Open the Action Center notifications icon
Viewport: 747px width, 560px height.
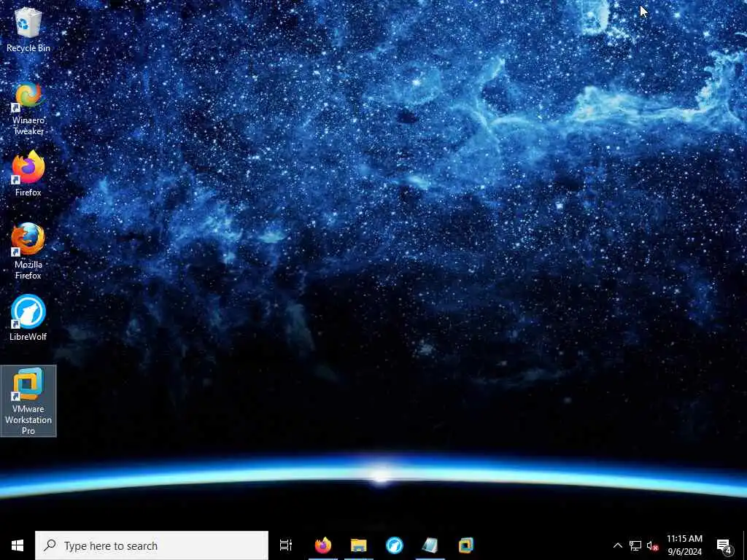pos(724,545)
